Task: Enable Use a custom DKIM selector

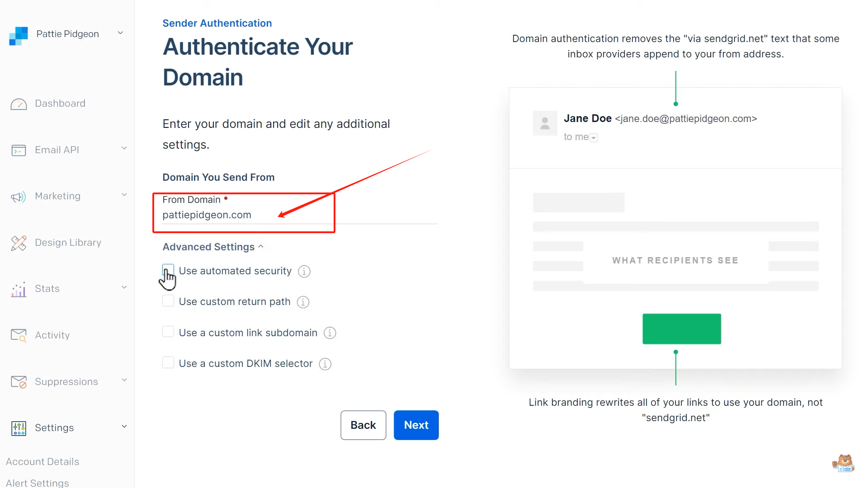Action: pos(168,362)
